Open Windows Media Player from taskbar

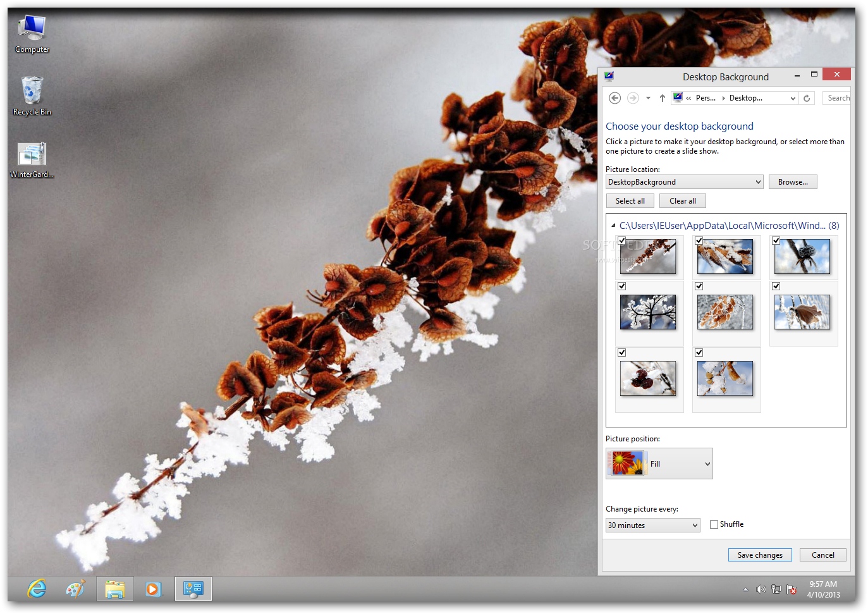153,589
